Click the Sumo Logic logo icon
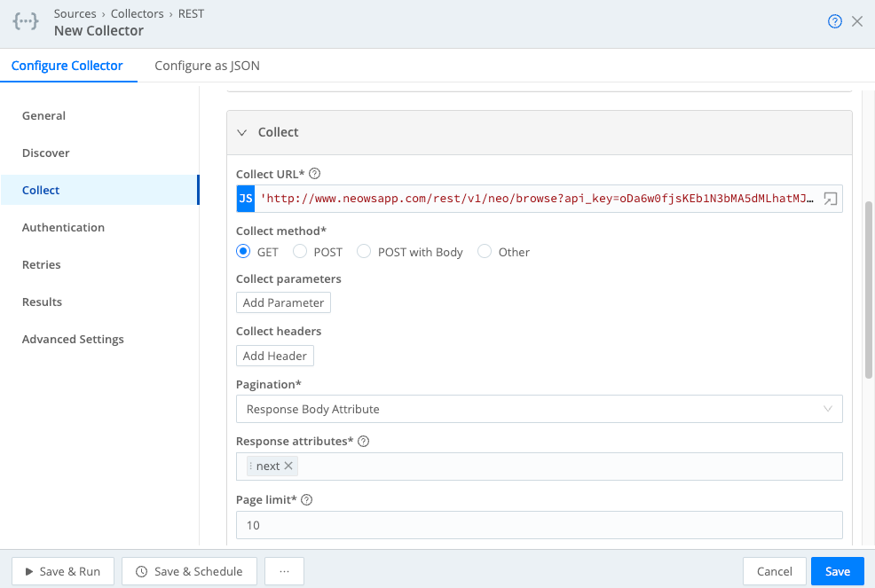875x588 pixels. (25, 20)
